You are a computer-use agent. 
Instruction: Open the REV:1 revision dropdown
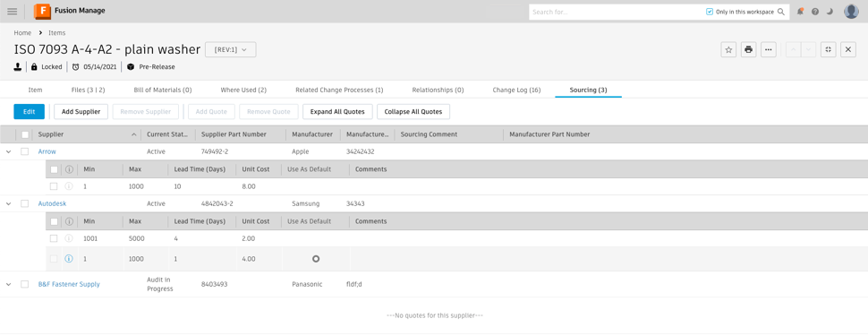[230, 49]
